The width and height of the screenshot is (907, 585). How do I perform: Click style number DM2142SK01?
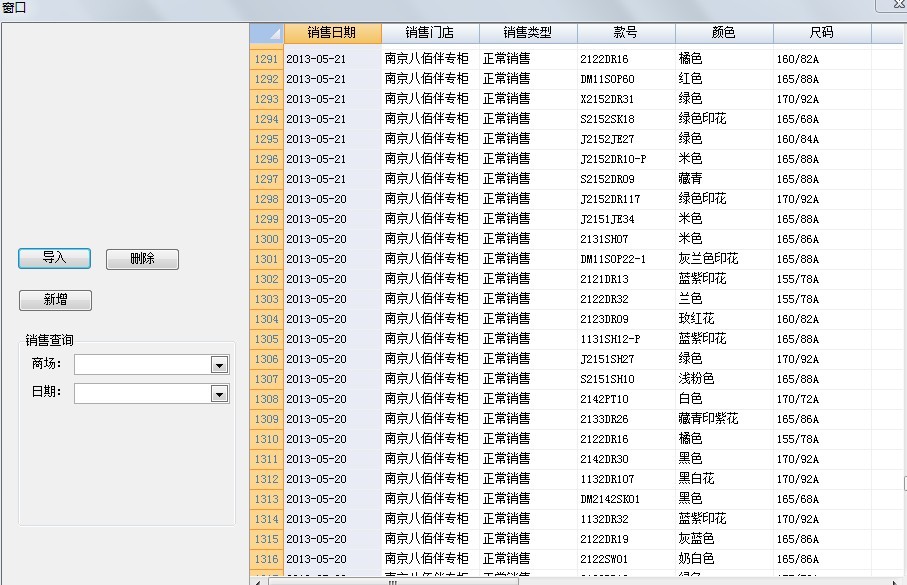tap(610, 499)
